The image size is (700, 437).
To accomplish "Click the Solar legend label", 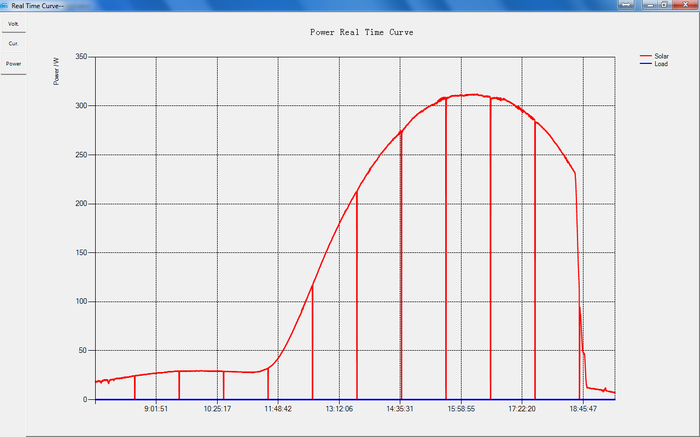I will coord(661,56).
